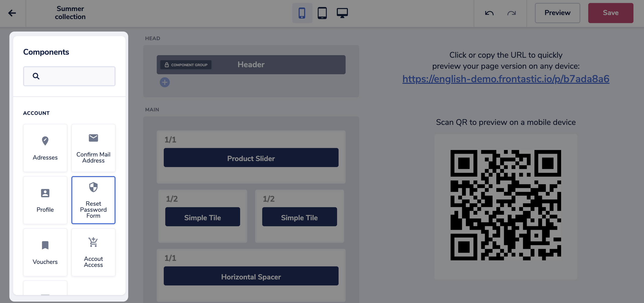Click the 'Scan QR to preview' caption

pos(506,122)
